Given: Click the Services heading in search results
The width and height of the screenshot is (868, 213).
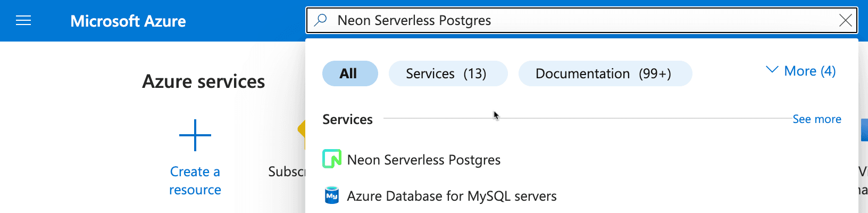Looking at the screenshot, I should [347, 119].
